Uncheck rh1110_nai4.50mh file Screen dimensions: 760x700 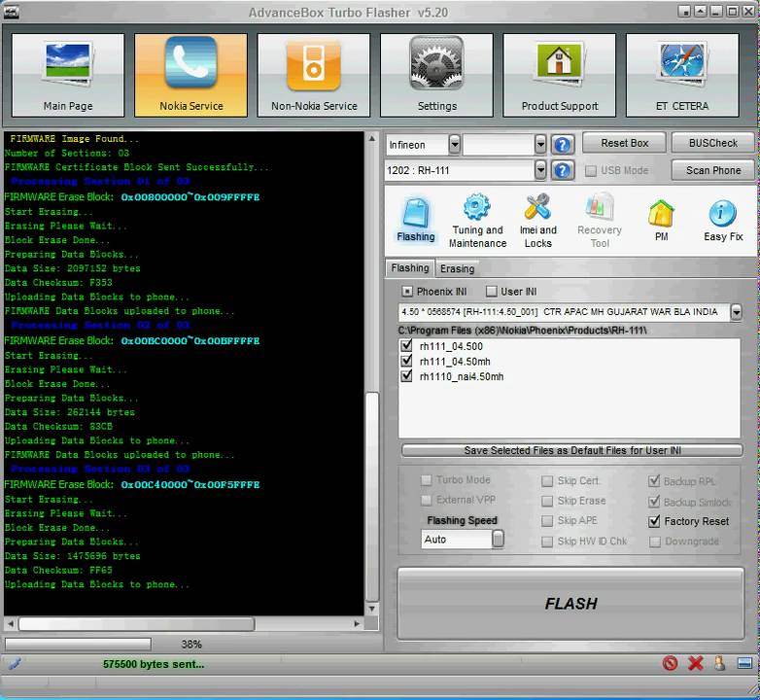pos(406,376)
